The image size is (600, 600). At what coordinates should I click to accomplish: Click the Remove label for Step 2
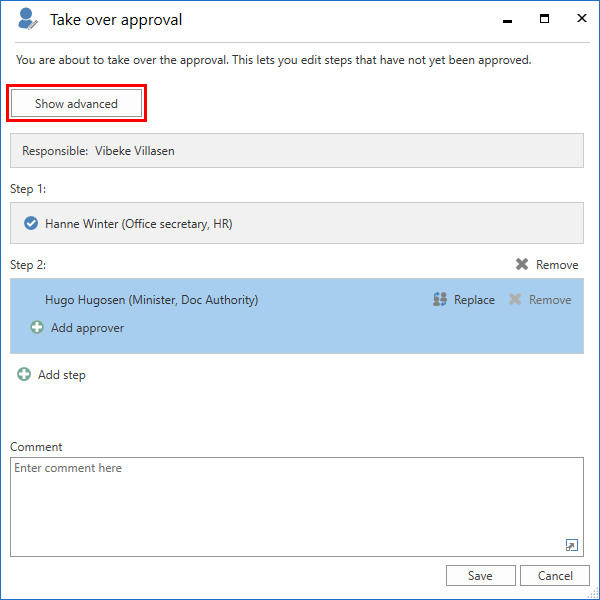point(557,265)
